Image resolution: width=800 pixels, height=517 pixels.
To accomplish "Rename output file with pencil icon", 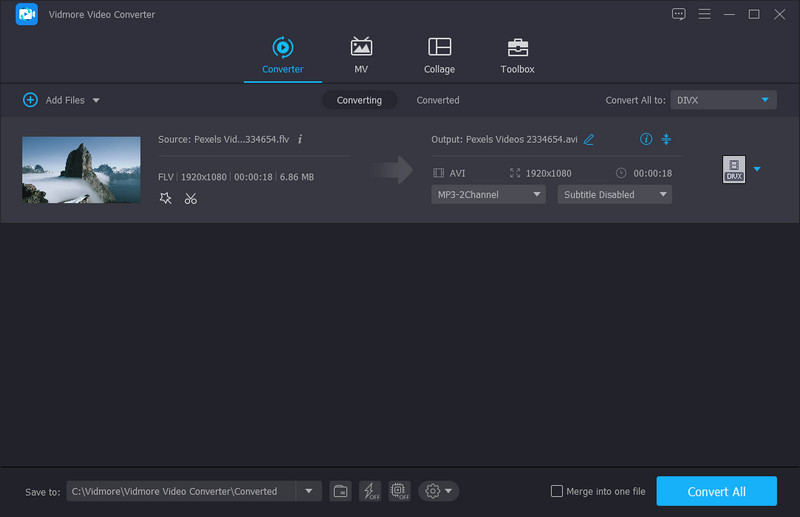I will coord(589,139).
